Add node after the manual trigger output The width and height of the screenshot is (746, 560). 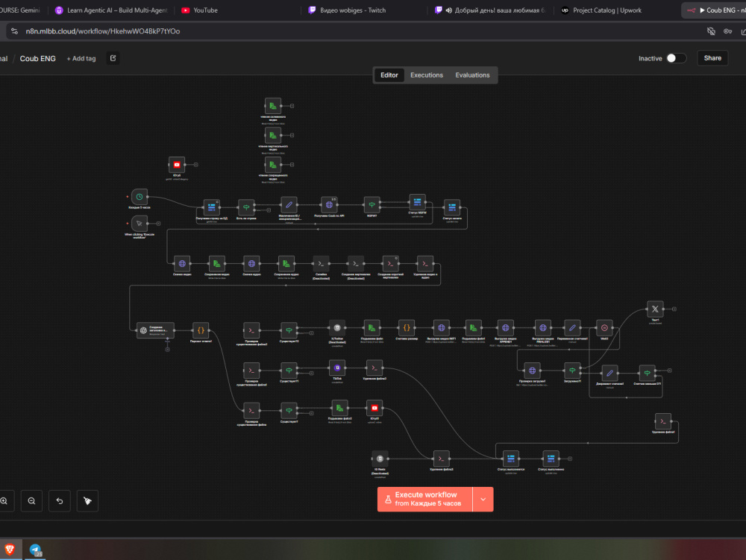pyautogui.click(x=158, y=224)
